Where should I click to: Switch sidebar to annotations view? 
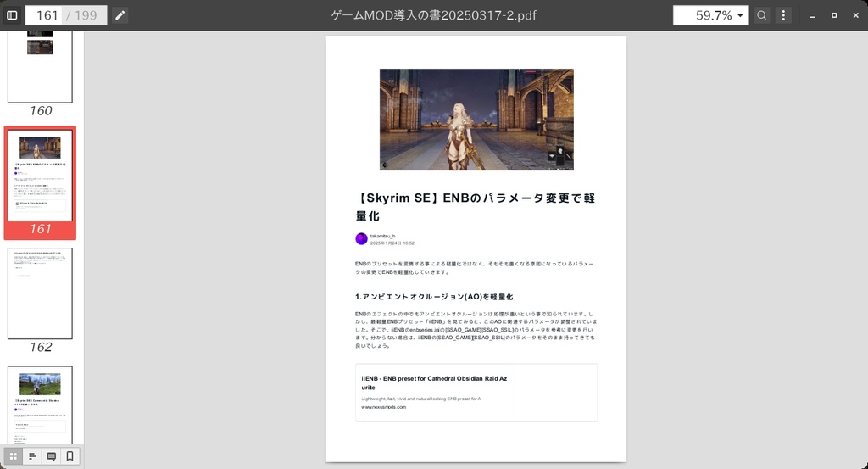click(51, 456)
